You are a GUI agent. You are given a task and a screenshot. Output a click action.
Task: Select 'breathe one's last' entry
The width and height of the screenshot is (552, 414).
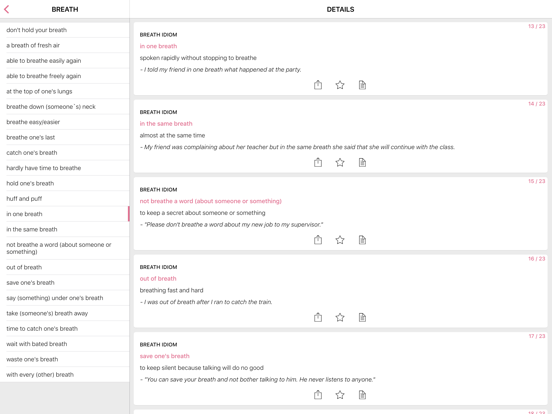coord(65,137)
